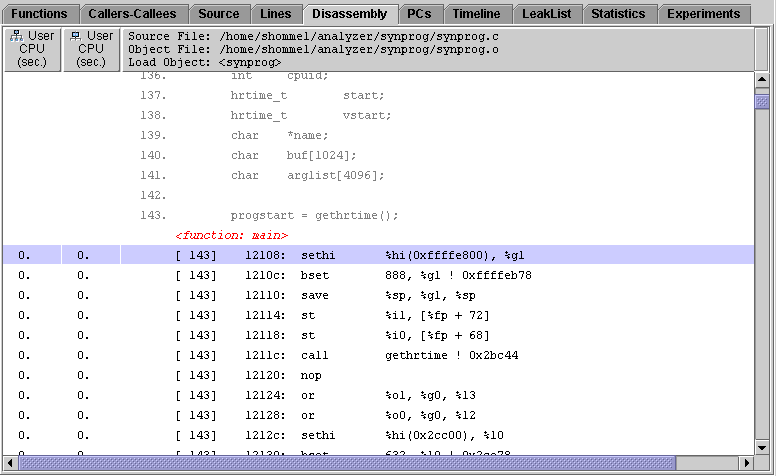The width and height of the screenshot is (776, 476).
Task: View the Statistics tab
Action: pos(619,14)
